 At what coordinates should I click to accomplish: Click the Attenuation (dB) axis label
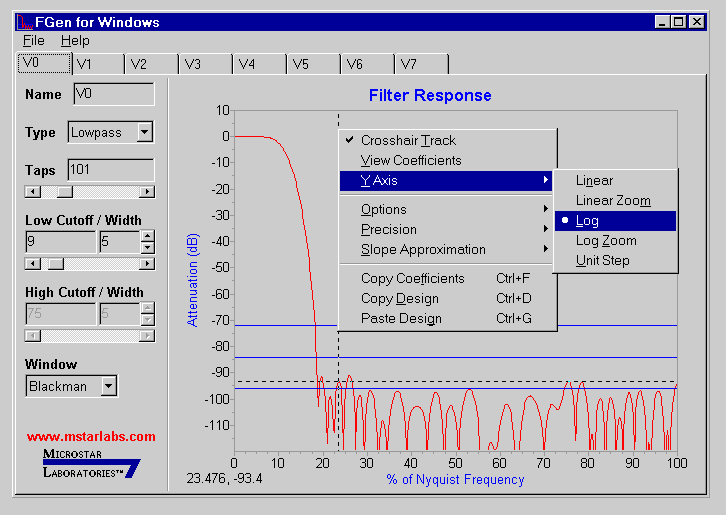[x=193, y=280]
